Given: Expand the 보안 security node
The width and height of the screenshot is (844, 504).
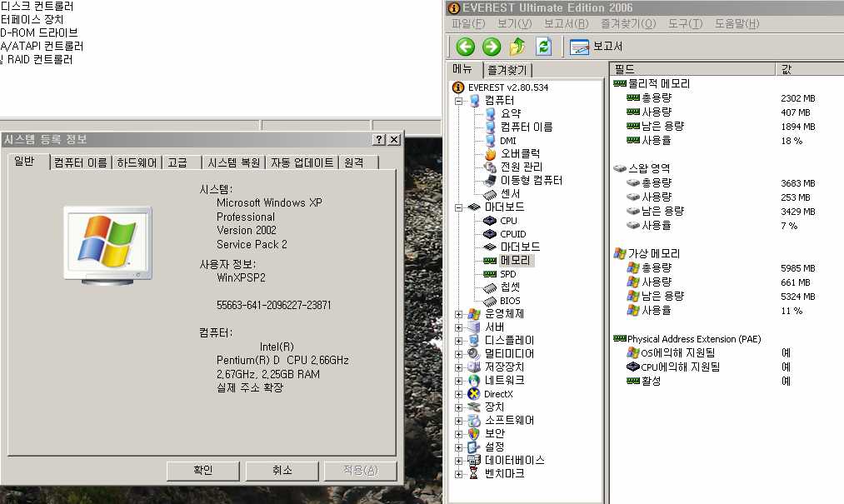Looking at the screenshot, I should click(x=458, y=434).
